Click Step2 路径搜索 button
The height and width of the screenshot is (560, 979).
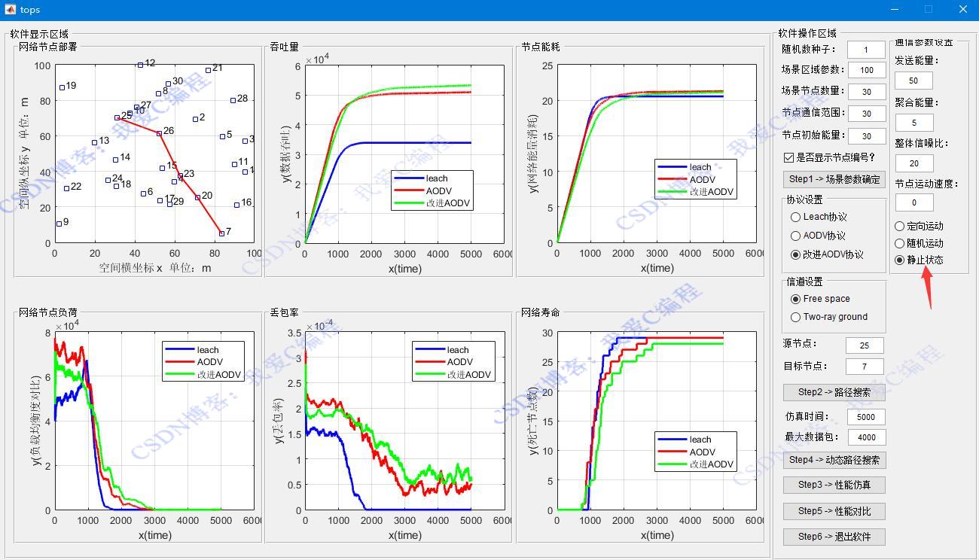834,392
